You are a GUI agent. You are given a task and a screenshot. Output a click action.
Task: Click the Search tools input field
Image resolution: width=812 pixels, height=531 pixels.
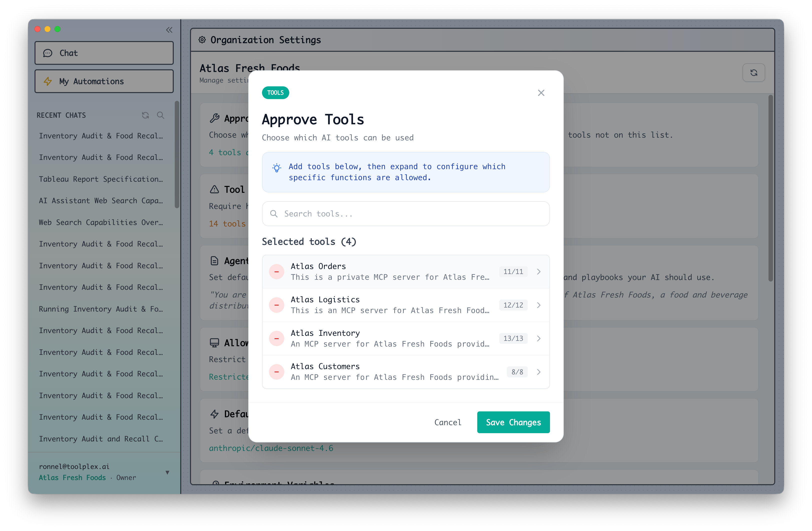tap(405, 213)
